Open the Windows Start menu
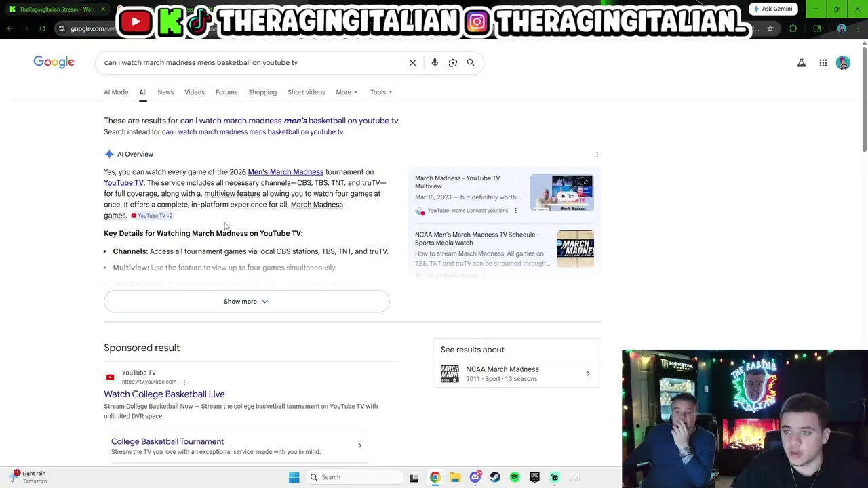Viewport: 868px width, 488px height. pos(294,477)
